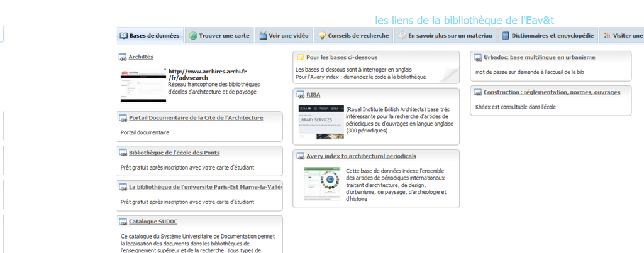Click the les liens de la bibliothèque heading

click(x=465, y=20)
